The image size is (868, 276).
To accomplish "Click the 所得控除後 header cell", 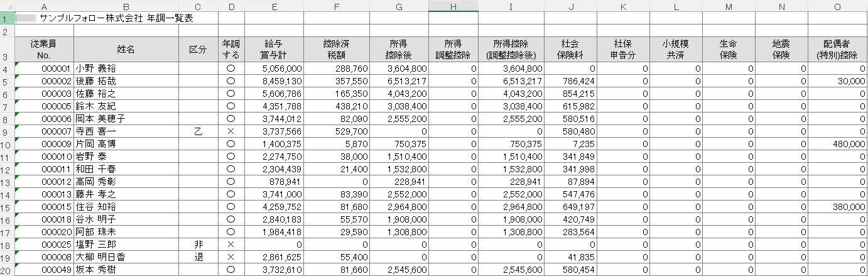I will [x=399, y=50].
